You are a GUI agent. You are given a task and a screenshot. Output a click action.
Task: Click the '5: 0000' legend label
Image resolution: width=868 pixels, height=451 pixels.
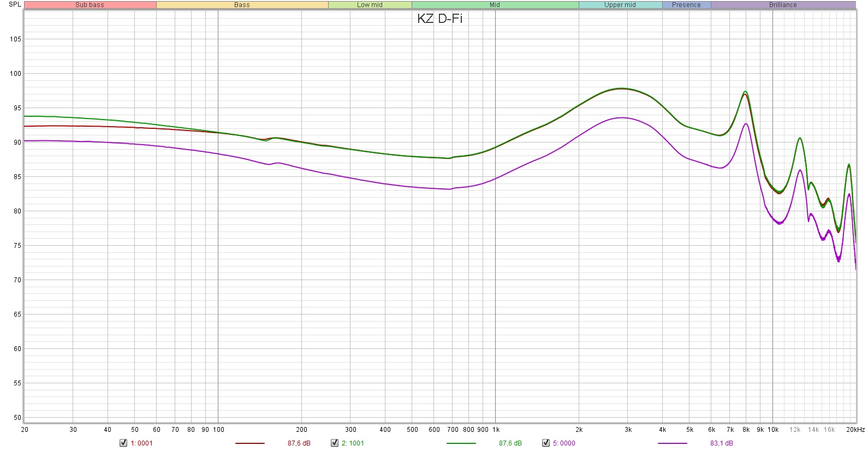pyautogui.click(x=564, y=443)
